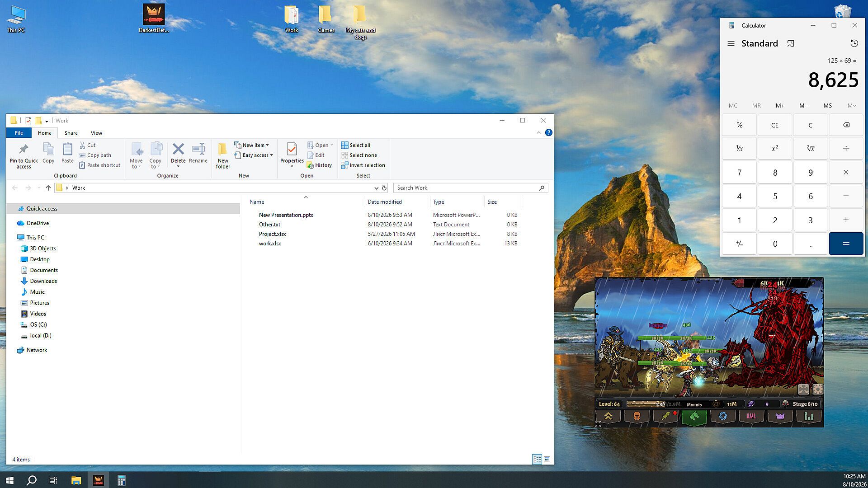This screenshot has width=868, height=488.
Task: Collapse the ribbon with the chevron
Action: pyautogui.click(x=538, y=132)
